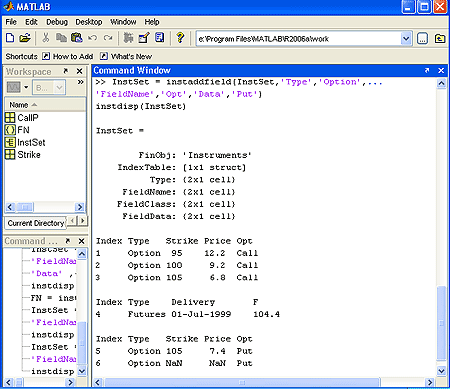Image resolution: width=450 pixels, height=389 pixels.
Task: Click the Command History vertical scrollbar thumb
Action: [82, 343]
